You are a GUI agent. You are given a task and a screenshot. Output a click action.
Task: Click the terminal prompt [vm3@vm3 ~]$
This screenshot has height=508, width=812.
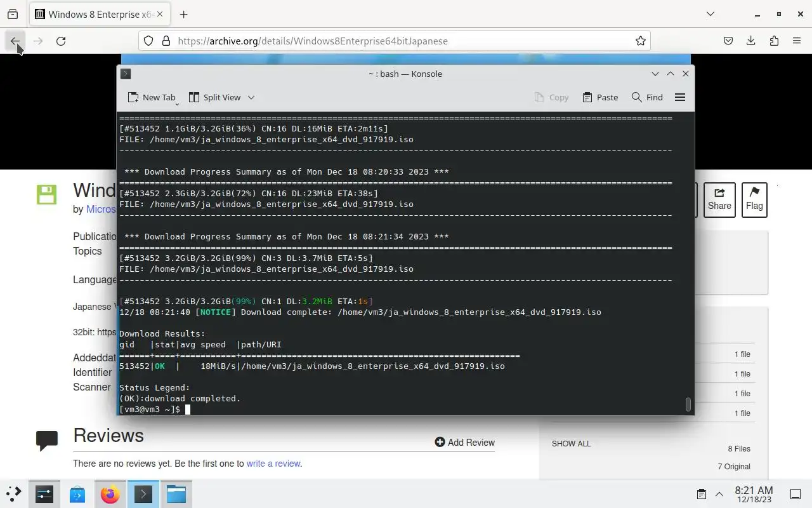coord(150,410)
